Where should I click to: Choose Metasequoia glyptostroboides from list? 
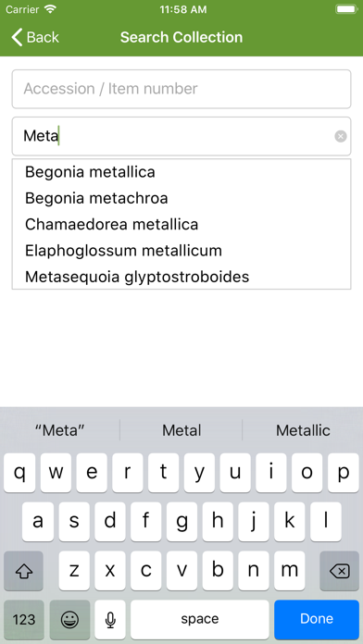click(x=137, y=277)
